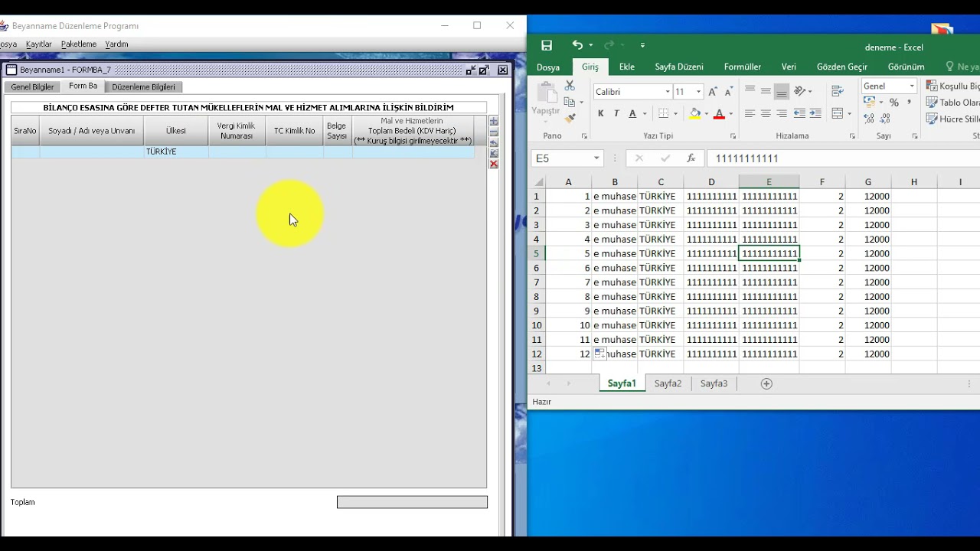Apply the red font color

[719, 114]
